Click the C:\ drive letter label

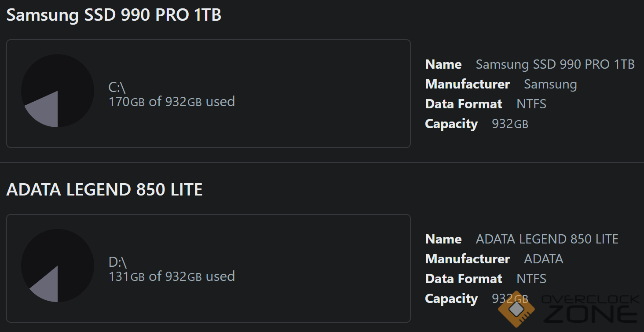click(x=117, y=88)
